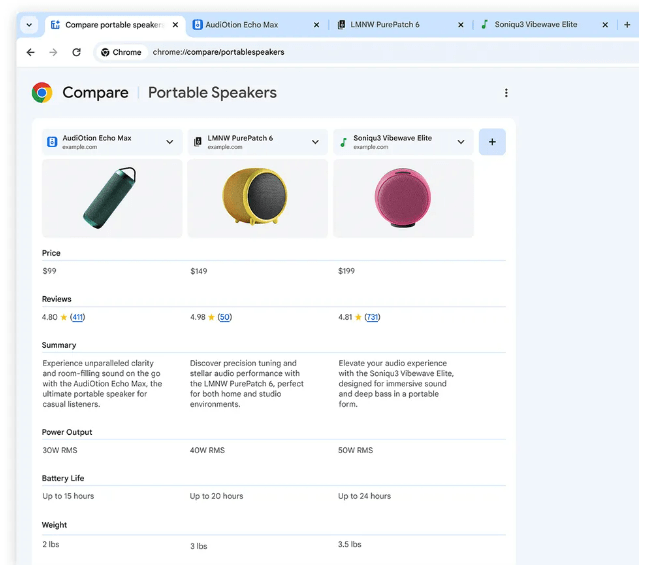Click the Up to 20 hours value

(x=216, y=496)
